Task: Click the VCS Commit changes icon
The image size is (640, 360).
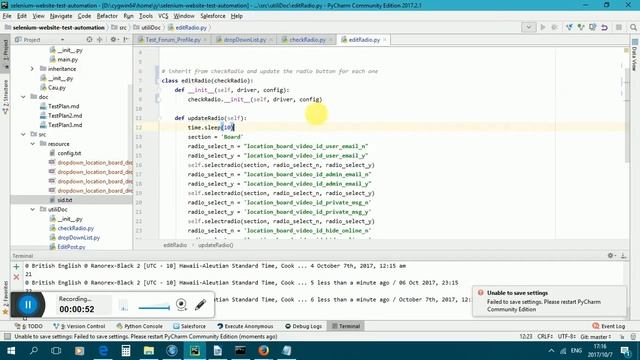Action: [x=581, y=27]
